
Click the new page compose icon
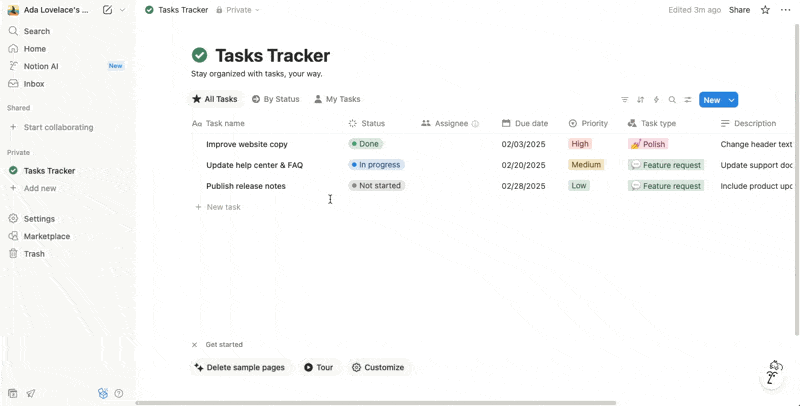(x=107, y=10)
